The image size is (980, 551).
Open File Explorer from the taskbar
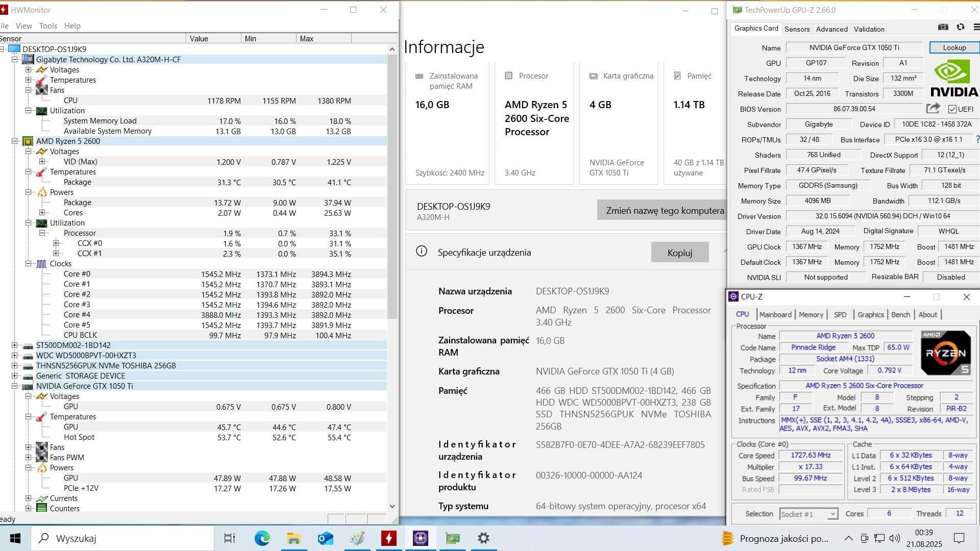click(x=293, y=538)
